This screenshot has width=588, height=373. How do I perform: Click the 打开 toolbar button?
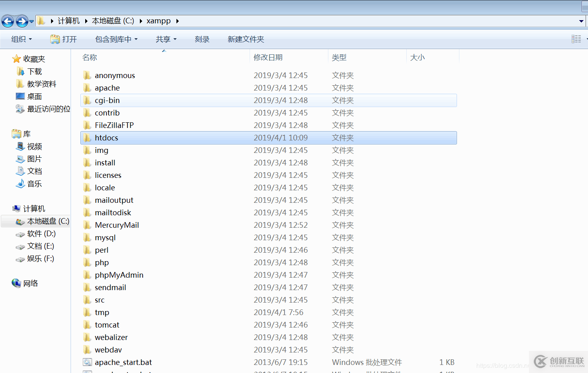pyautogui.click(x=64, y=39)
